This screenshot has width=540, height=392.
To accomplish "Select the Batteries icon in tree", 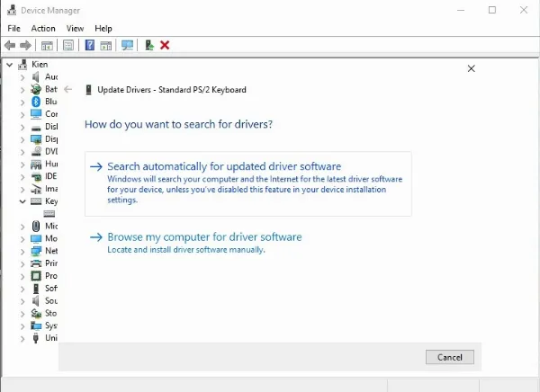I will [36, 89].
